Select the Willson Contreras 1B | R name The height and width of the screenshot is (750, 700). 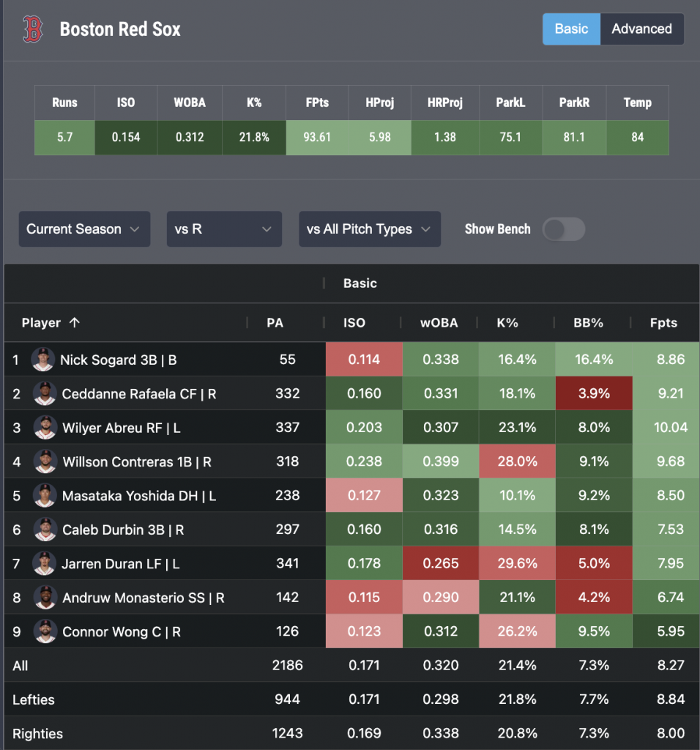[137, 461]
